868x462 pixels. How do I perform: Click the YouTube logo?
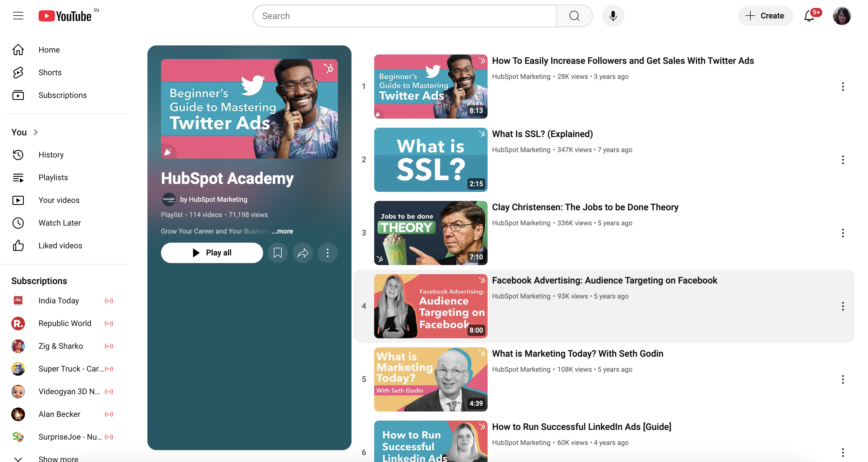click(x=65, y=16)
